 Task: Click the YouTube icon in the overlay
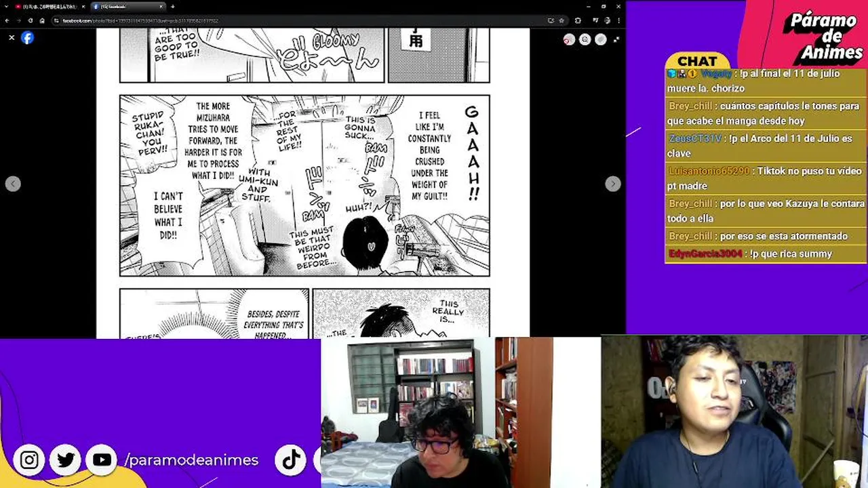102,460
